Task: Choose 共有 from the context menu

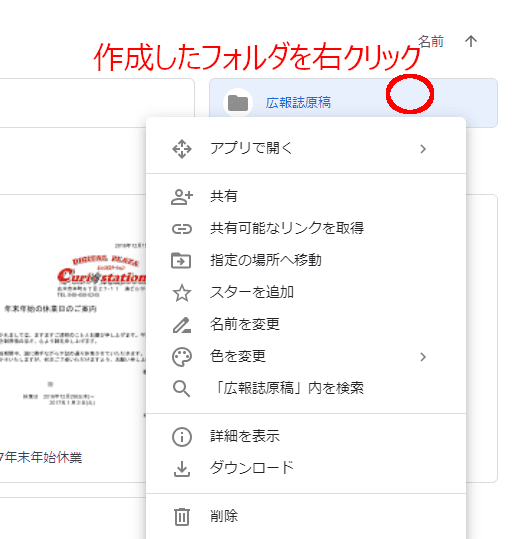Action: [306, 196]
